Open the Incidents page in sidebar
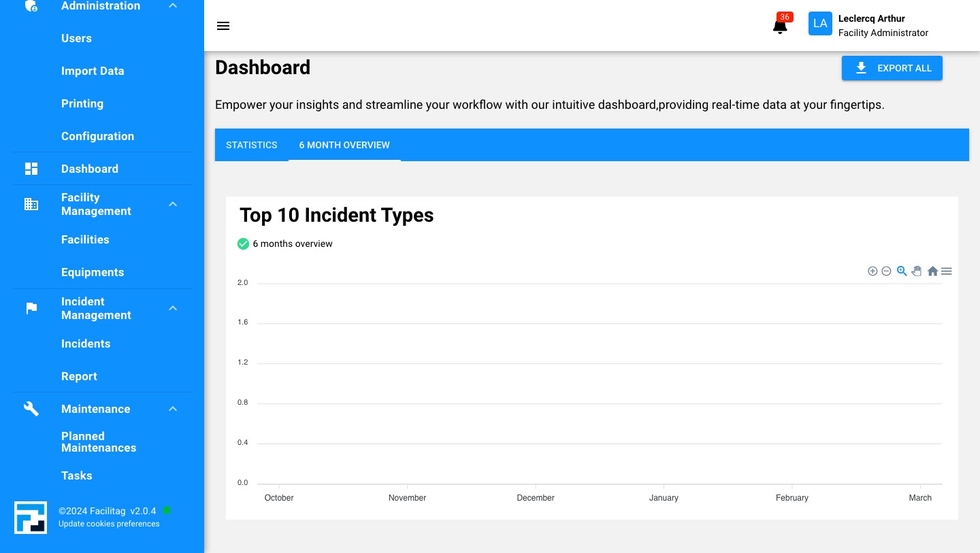The width and height of the screenshot is (980, 553). tap(86, 343)
